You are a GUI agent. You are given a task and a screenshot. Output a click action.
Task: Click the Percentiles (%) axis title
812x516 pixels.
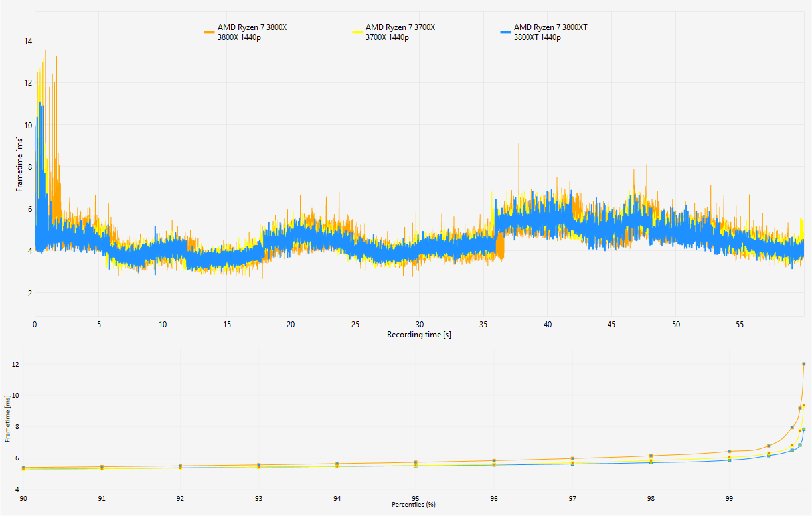coord(413,505)
